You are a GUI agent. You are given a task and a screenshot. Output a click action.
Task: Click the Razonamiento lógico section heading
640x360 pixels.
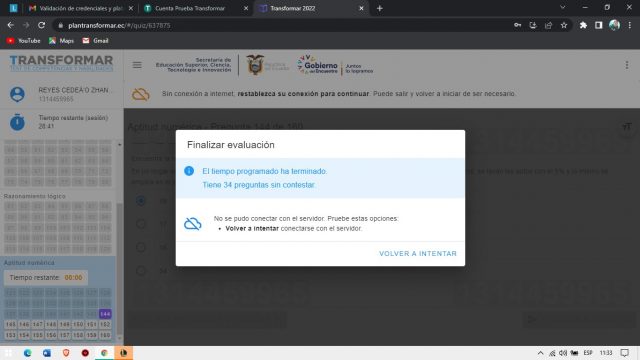coord(34,196)
